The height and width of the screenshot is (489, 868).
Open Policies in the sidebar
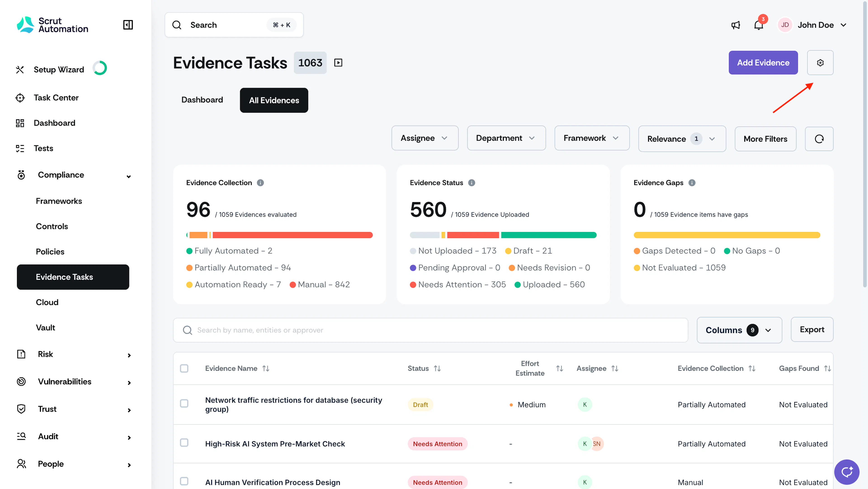[x=50, y=251]
